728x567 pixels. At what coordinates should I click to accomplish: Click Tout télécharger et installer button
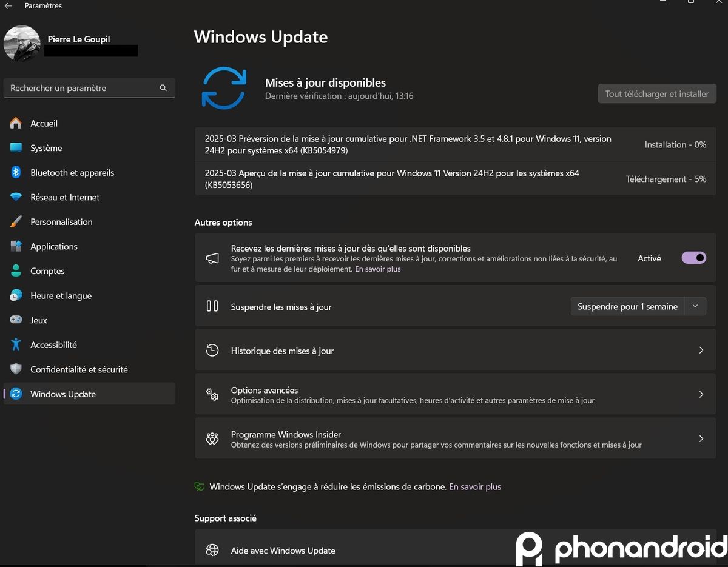click(657, 94)
